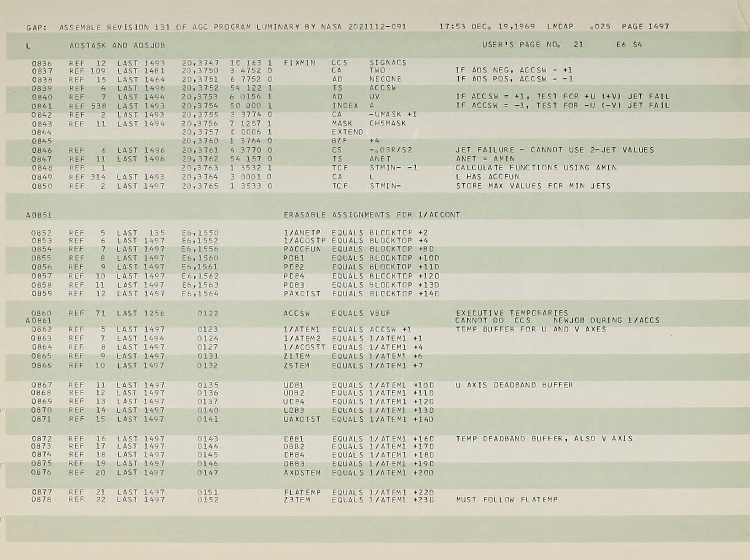Click the PDB1 symbol

pos(294,258)
